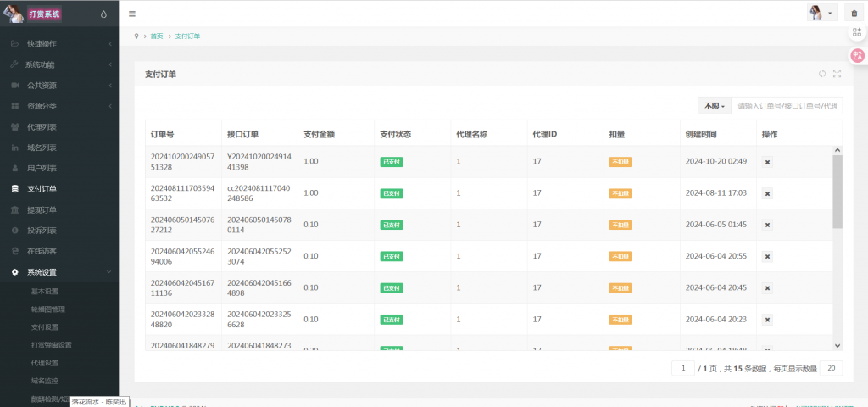Click the 首页 breadcrumb link
The height and width of the screenshot is (407, 868).
point(157,36)
